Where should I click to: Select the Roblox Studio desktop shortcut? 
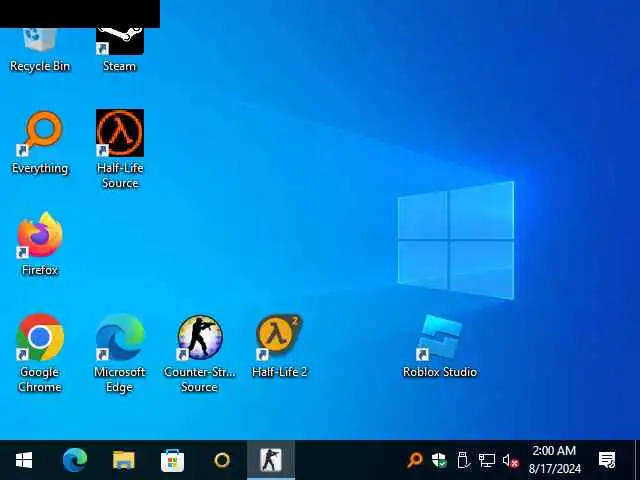(440, 346)
